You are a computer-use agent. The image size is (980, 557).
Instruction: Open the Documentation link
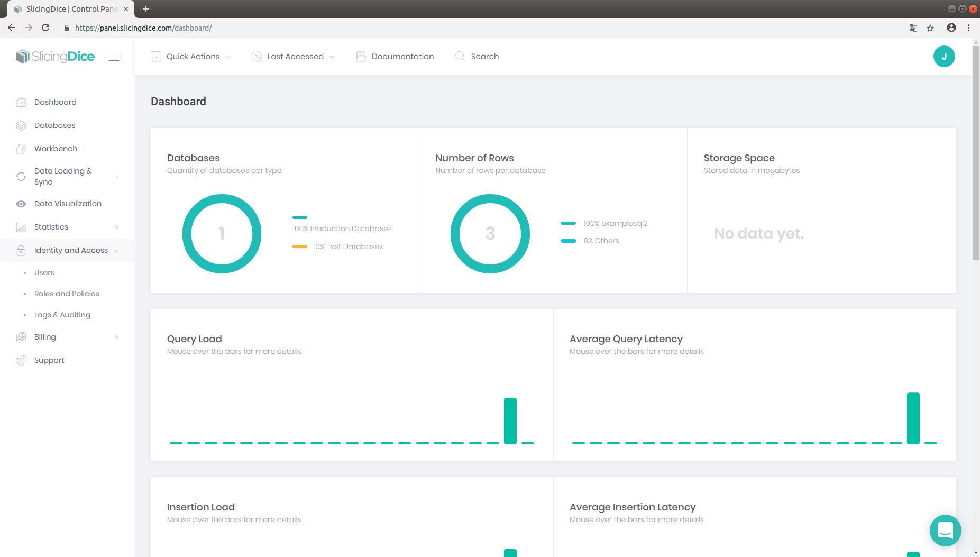coord(402,57)
